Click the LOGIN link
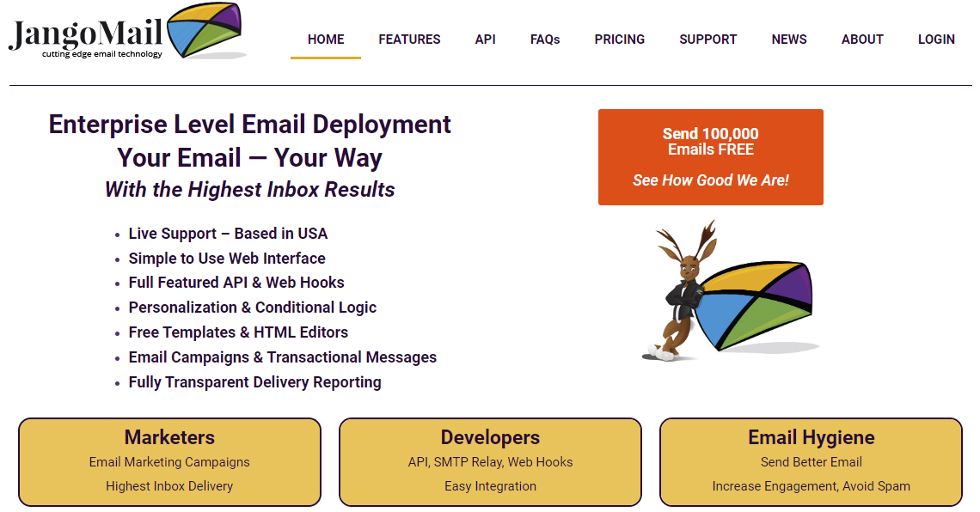 click(x=936, y=40)
